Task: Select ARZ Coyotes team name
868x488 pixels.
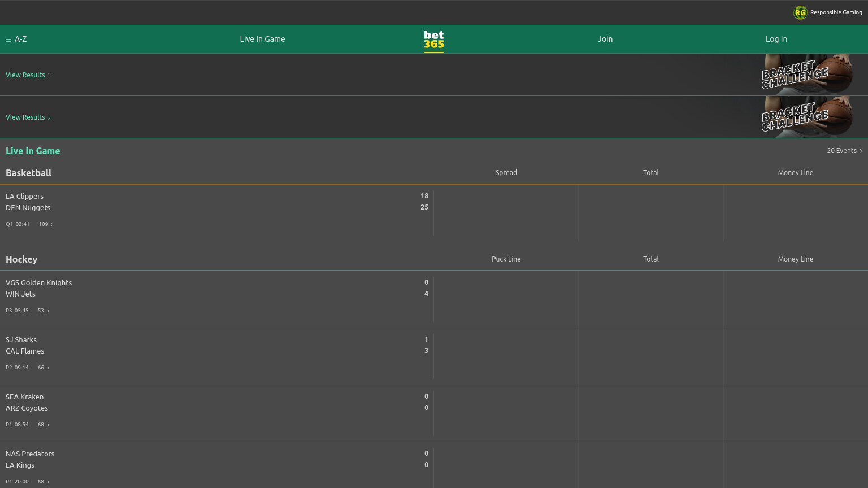Action: 27,408
